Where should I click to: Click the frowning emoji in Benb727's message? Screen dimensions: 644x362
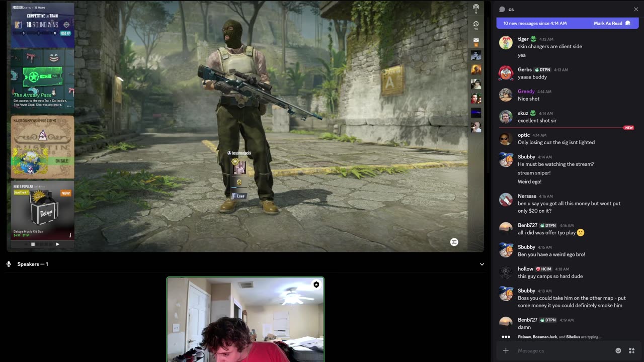[581, 232]
